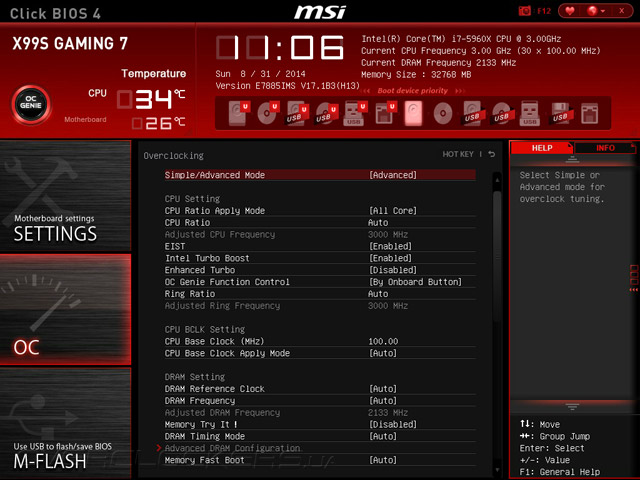640x480 pixels.
Task: Click the system clock time display
Action: pyautogui.click(x=280, y=48)
